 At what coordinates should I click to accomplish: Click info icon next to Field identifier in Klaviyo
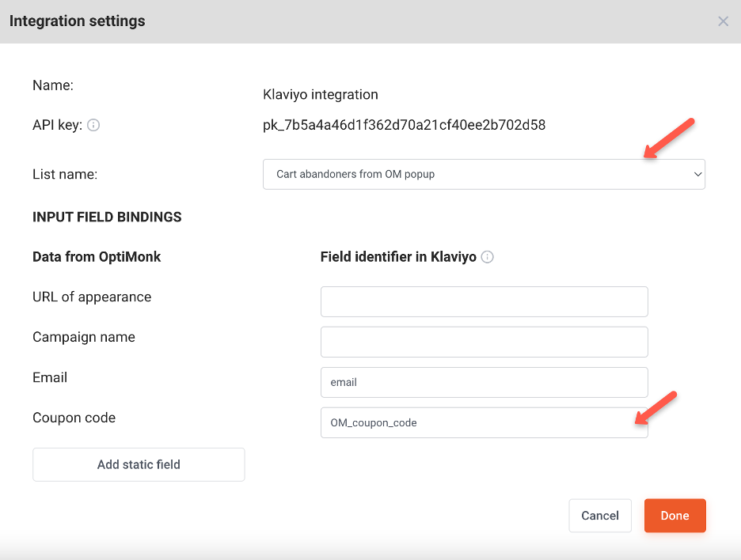(488, 257)
